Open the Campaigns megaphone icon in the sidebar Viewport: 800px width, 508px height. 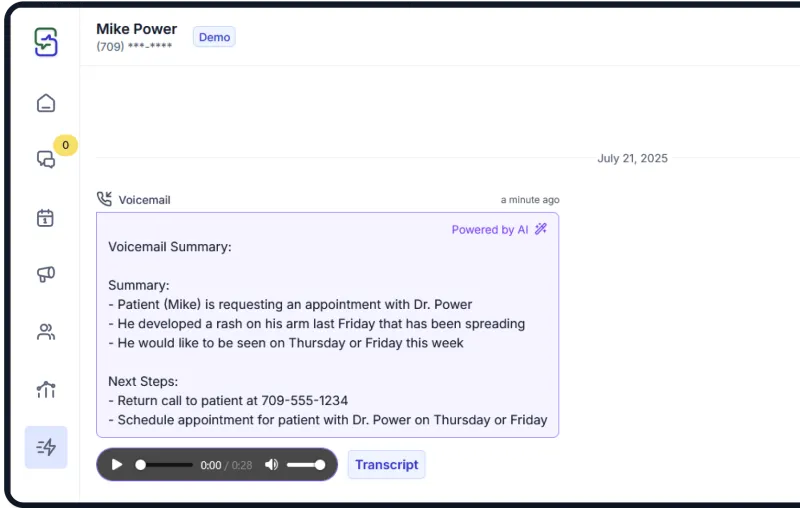(x=46, y=274)
